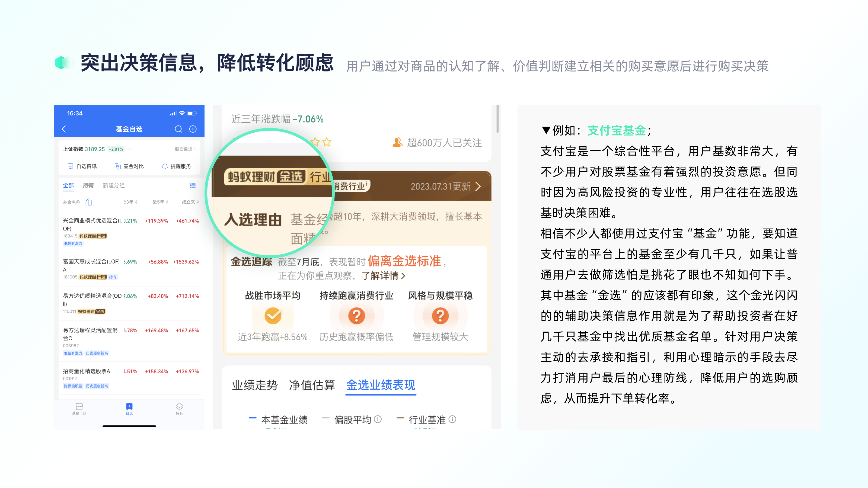Tap the second star rating icon
The width and height of the screenshot is (868, 488).
point(327,142)
